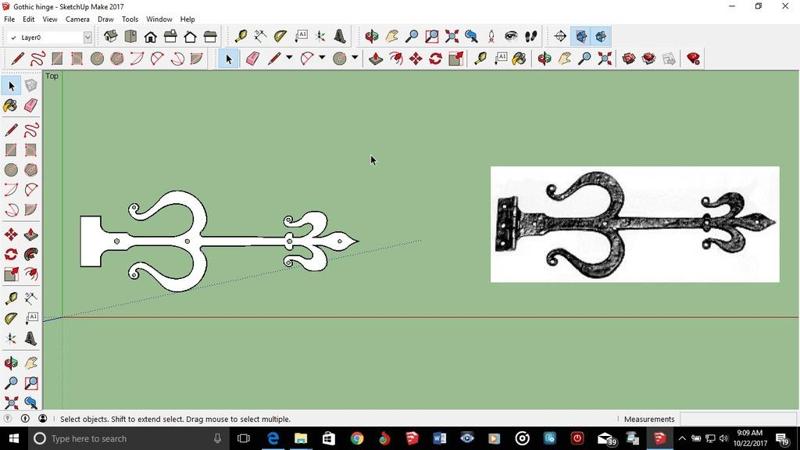
Task: Select Paint Bucket in left palette
Action: pyautogui.click(x=11, y=106)
